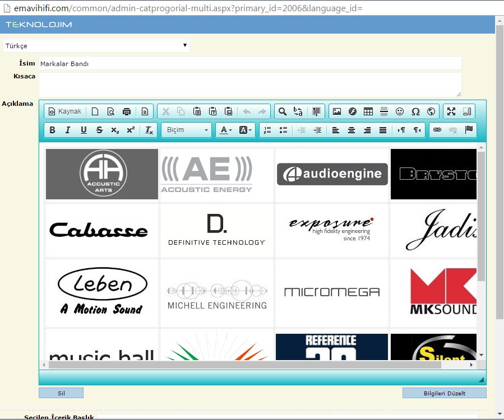The image size is (504, 420).
Task: Open the Biçim format dropdown
Action: pyautogui.click(x=187, y=130)
